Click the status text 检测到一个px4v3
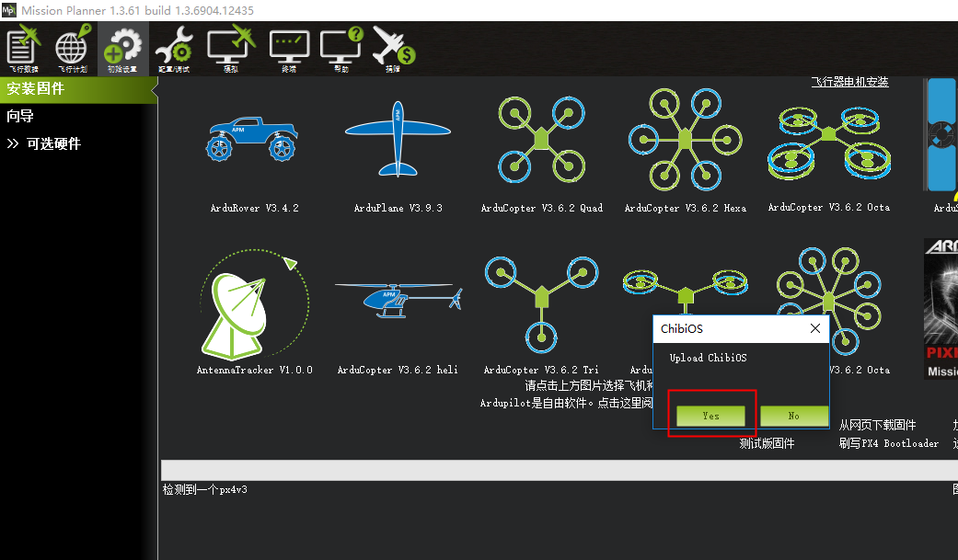This screenshot has height=560, width=958. 204,490
